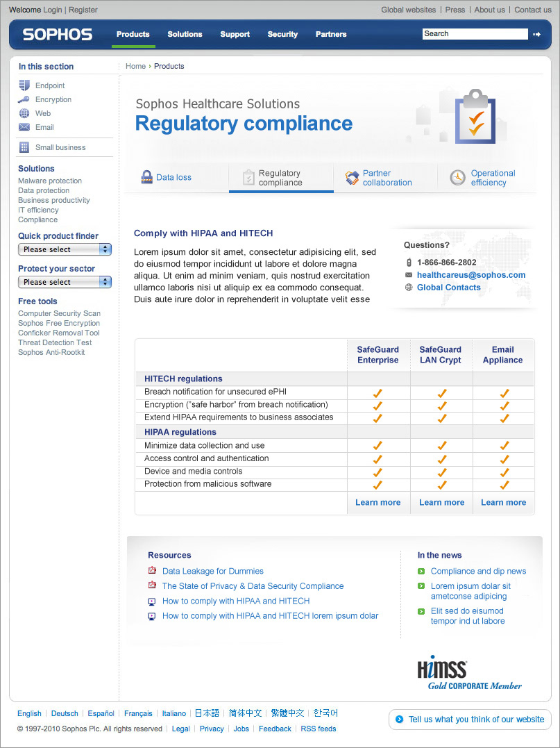Click the video icon beside 'How to comply with HIPAA and HITECH'
The width and height of the screenshot is (560, 748).
pos(152,601)
